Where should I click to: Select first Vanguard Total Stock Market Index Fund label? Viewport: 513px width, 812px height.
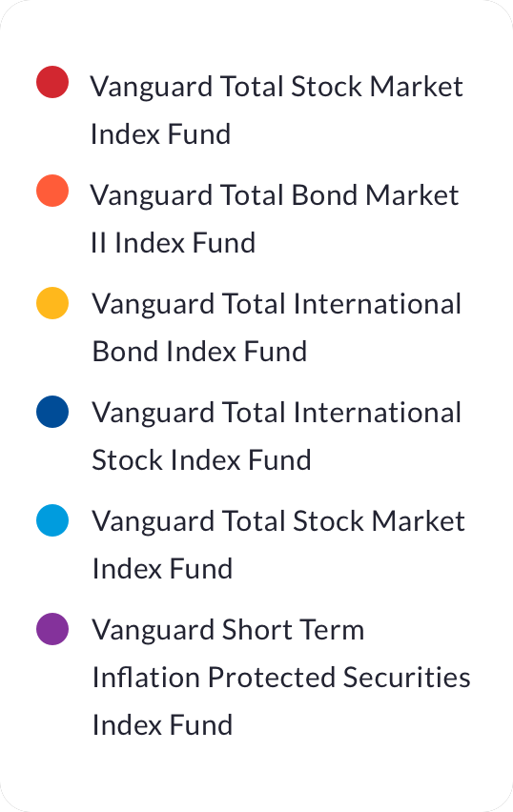pos(277,111)
